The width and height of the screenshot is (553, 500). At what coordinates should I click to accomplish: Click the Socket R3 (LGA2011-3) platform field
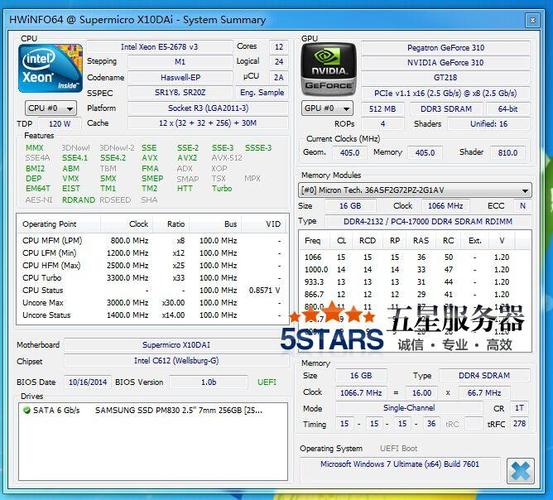[208, 108]
